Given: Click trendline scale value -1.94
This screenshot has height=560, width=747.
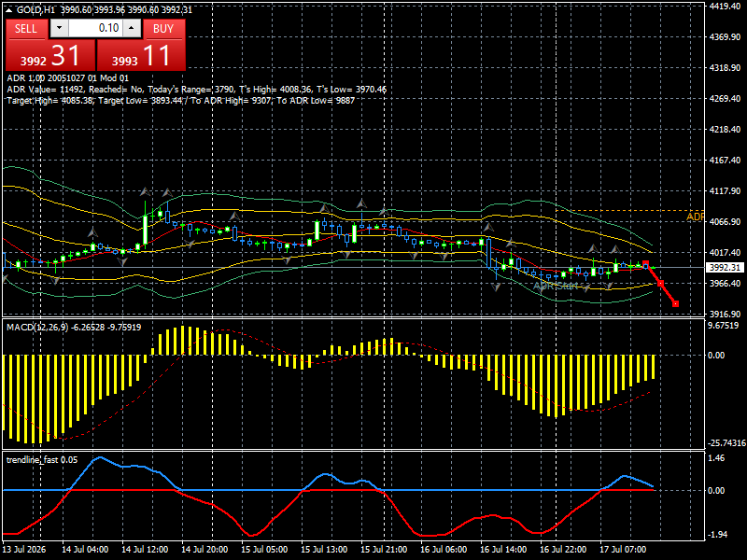Looking at the screenshot, I should click(717, 535).
